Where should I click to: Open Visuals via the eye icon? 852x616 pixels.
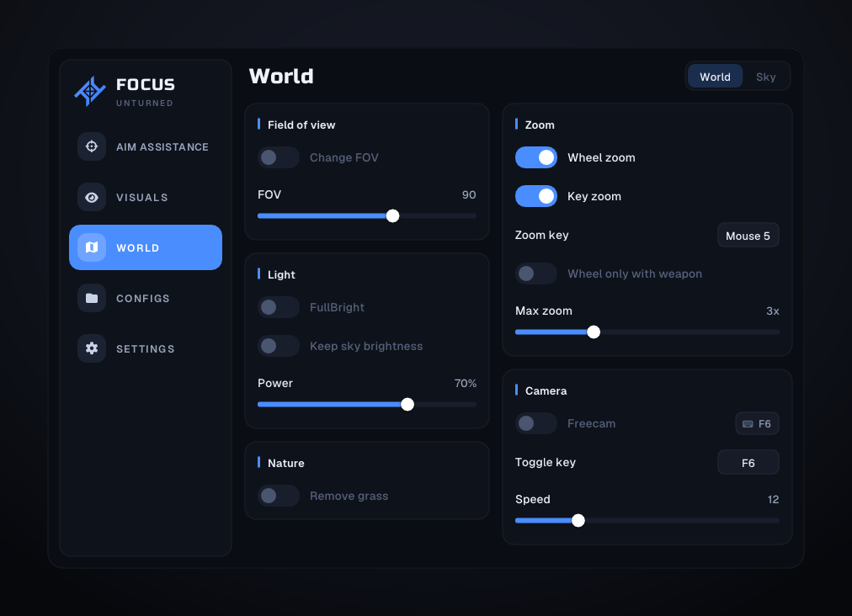[x=92, y=197]
